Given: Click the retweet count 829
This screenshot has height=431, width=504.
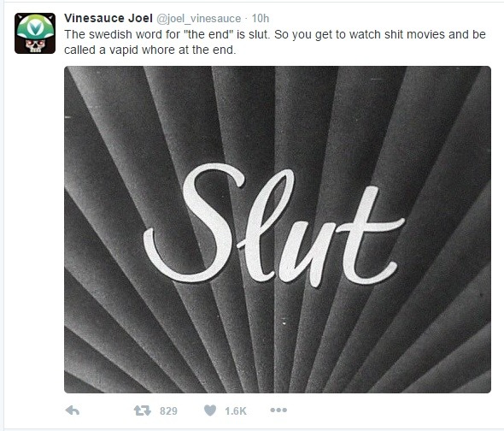Looking at the screenshot, I should click(x=168, y=411).
